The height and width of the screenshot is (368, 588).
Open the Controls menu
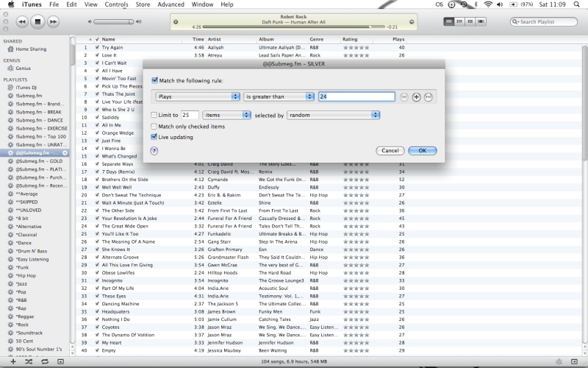pyautogui.click(x=116, y=4)
